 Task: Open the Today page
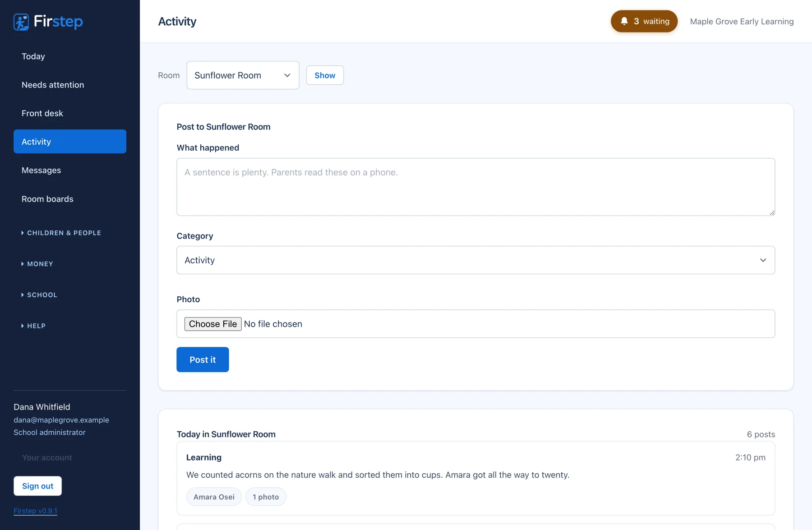[70, 56]
